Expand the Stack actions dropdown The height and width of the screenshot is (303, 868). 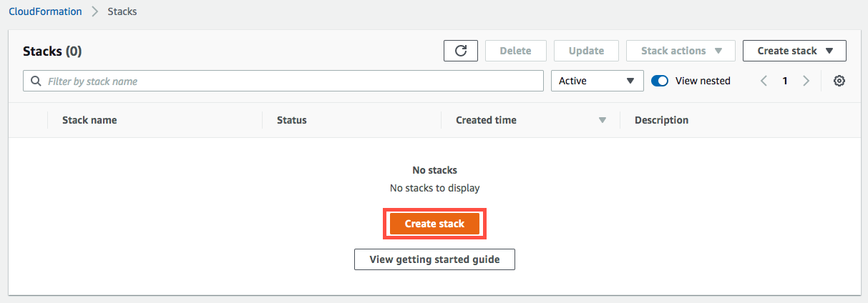(680, 51)
